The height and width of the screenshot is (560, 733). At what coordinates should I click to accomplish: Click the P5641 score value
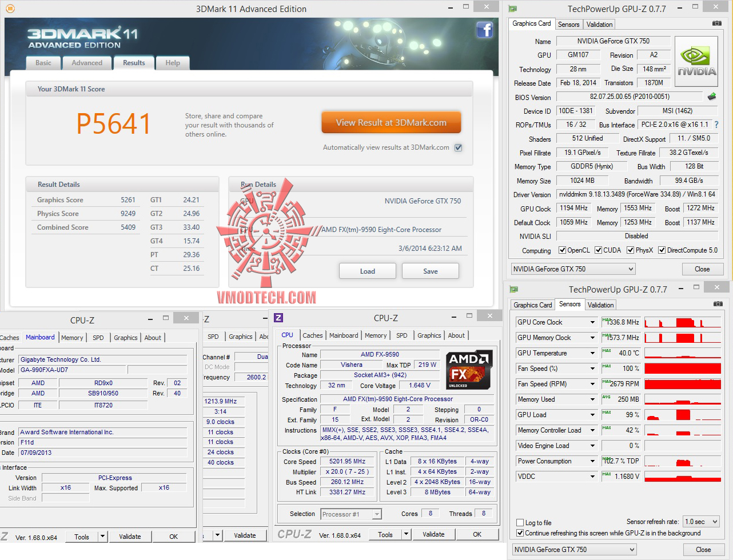pyautogui.click(x=114, y=124)
